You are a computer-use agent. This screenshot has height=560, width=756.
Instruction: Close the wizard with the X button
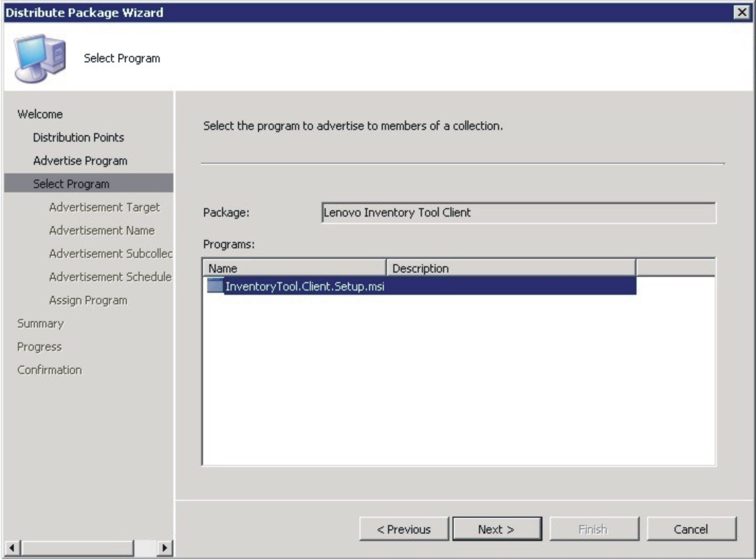[x=742, y=13]
